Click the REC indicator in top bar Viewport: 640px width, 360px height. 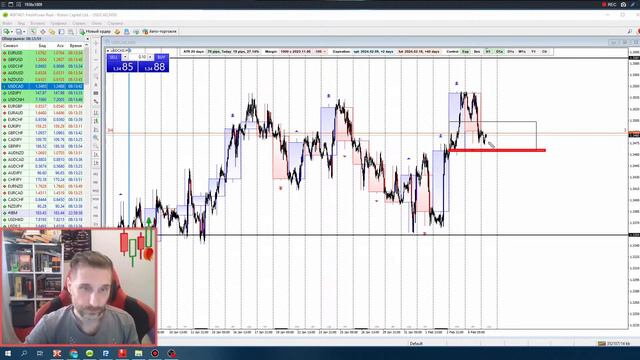coord(609,4)
